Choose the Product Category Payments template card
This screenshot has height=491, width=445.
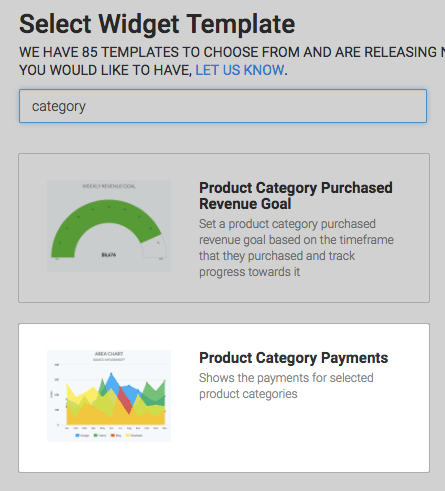point(224,398)
